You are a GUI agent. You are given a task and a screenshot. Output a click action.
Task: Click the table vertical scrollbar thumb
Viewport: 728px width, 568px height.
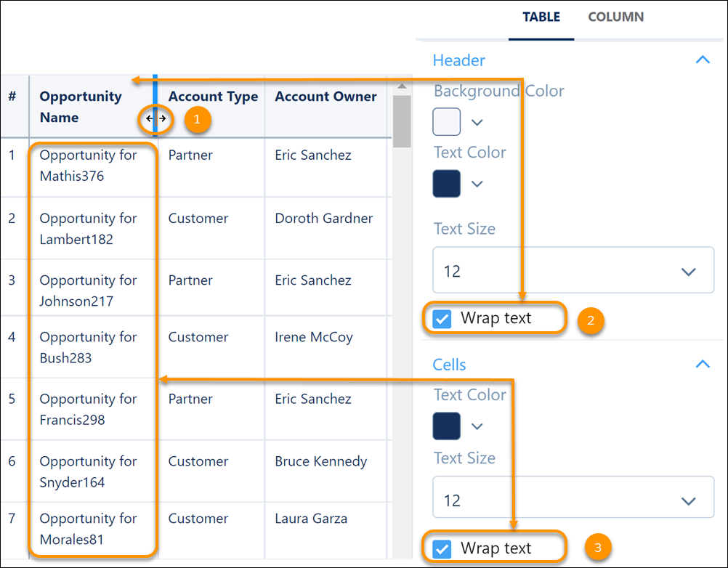click(x=401, y=120)
